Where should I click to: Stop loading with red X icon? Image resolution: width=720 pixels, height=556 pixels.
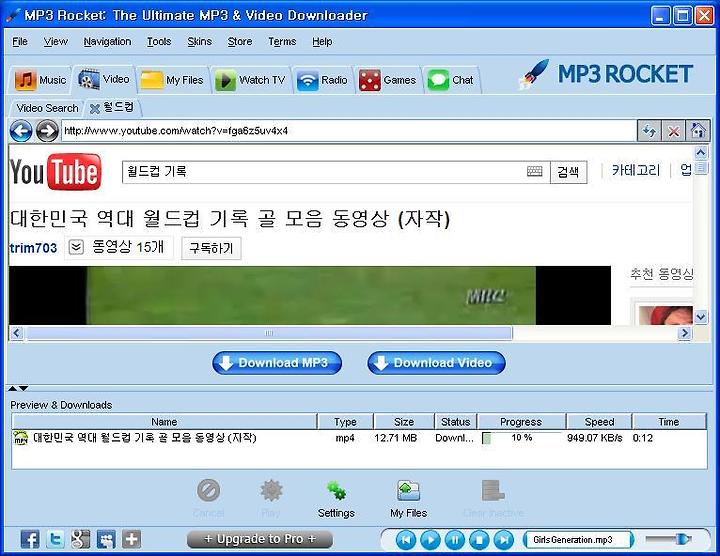pyautogui.click(x=673, y=132)
